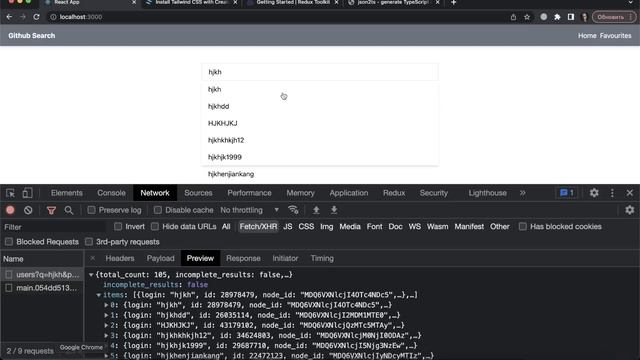The width and height of the screenshot is (640, 360).
Task: Activate the inspect element picker icon
Action: [x=10, y=193]
